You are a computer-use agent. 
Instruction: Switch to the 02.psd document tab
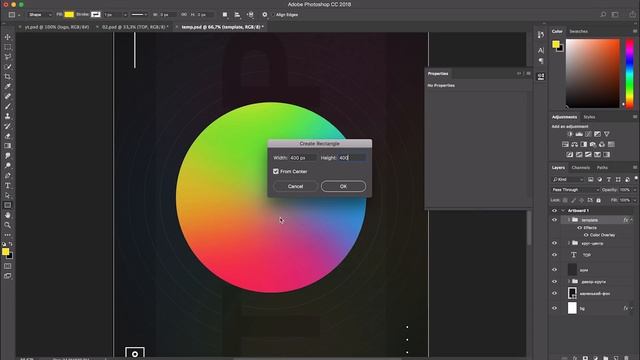[134, 27]
